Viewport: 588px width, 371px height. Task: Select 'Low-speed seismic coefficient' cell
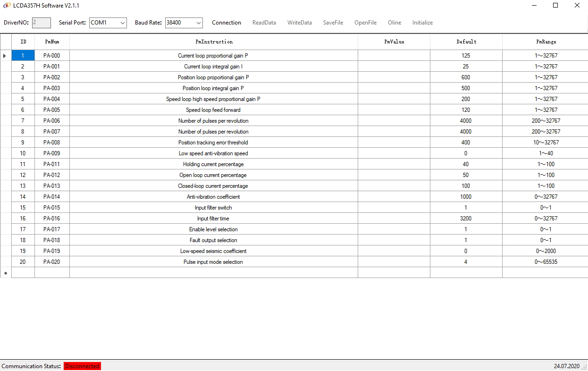click(214, 251)
